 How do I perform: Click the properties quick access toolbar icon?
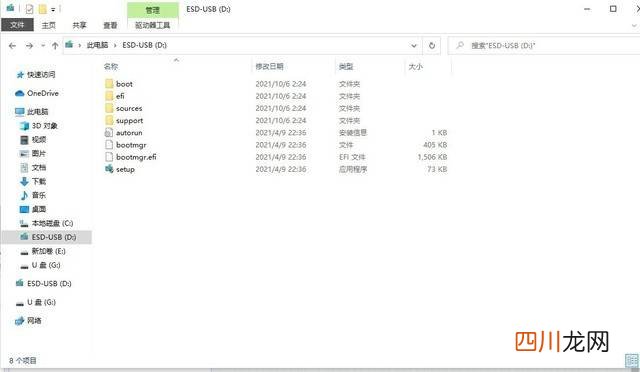pyautogui.click(x=29, y=9)
